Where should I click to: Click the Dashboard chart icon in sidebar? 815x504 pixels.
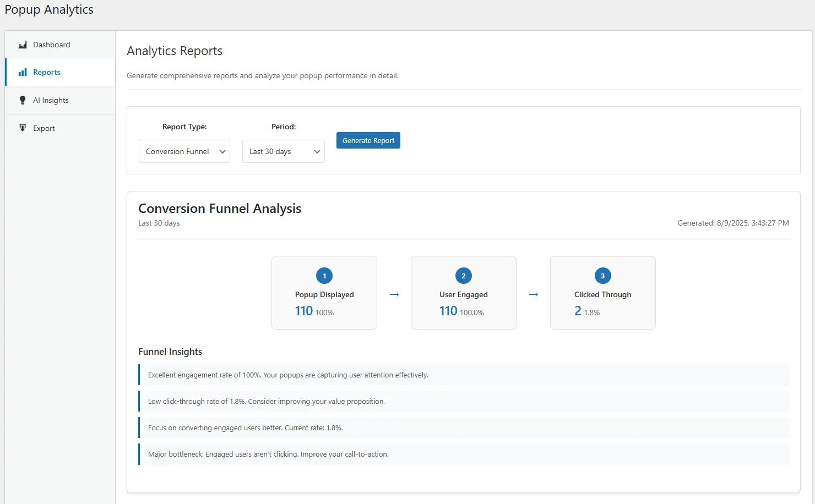23,45
